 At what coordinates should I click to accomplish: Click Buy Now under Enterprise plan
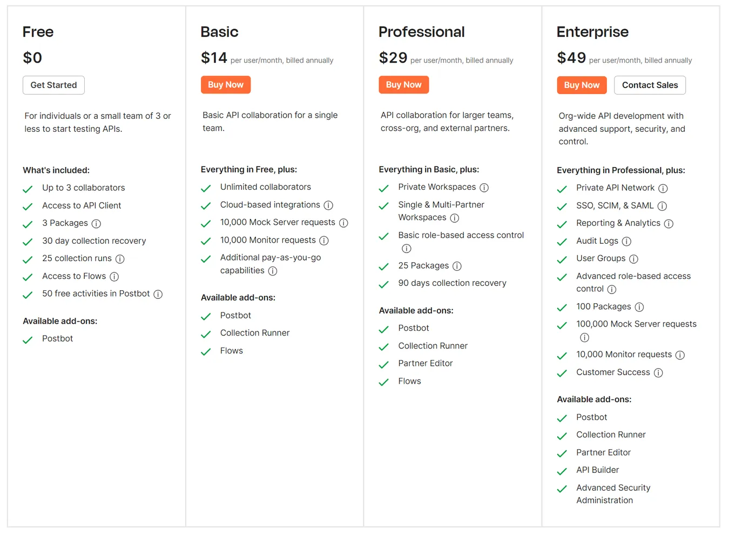click(582, 85)
